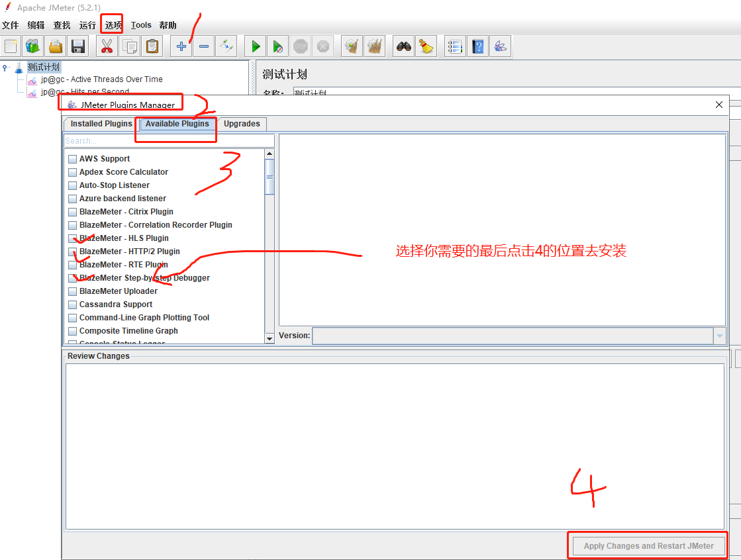Click the New test plan toolbar icon

11,46
